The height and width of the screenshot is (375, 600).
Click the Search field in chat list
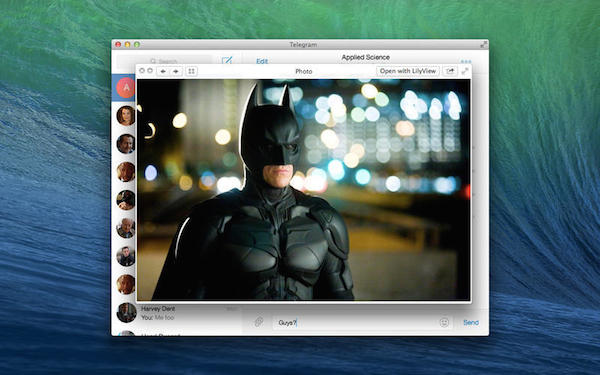pos(165,60)
